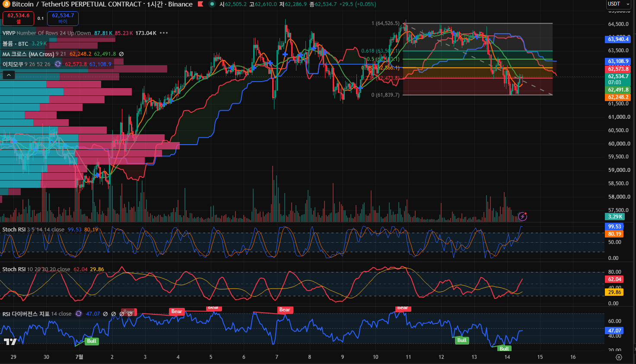636x364 pixels.
Task: Open the USDT currency dropdown
Action: [x=618, y=4]
